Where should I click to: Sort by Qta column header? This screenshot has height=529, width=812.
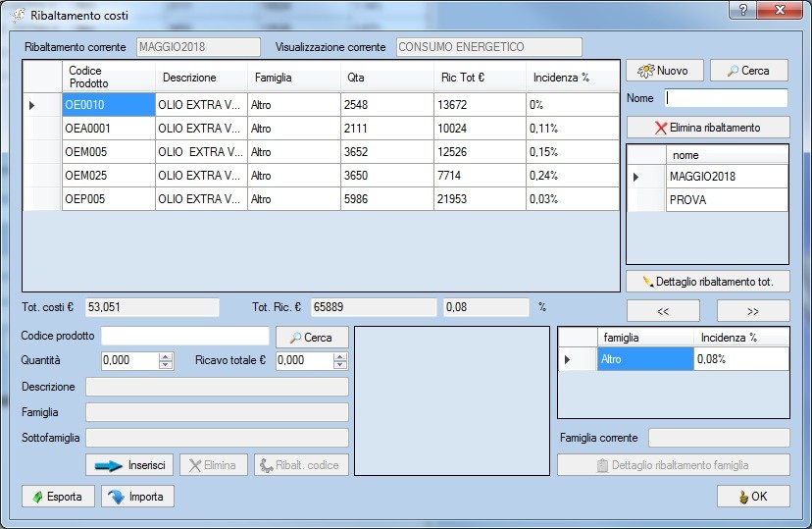pos(386,77)
